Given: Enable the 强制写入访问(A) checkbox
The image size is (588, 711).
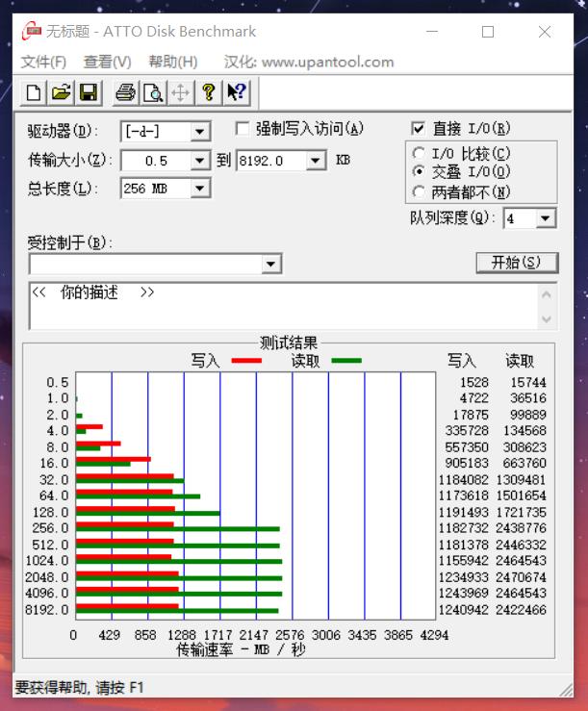Looking at the screenshot, I should (243, 129).
